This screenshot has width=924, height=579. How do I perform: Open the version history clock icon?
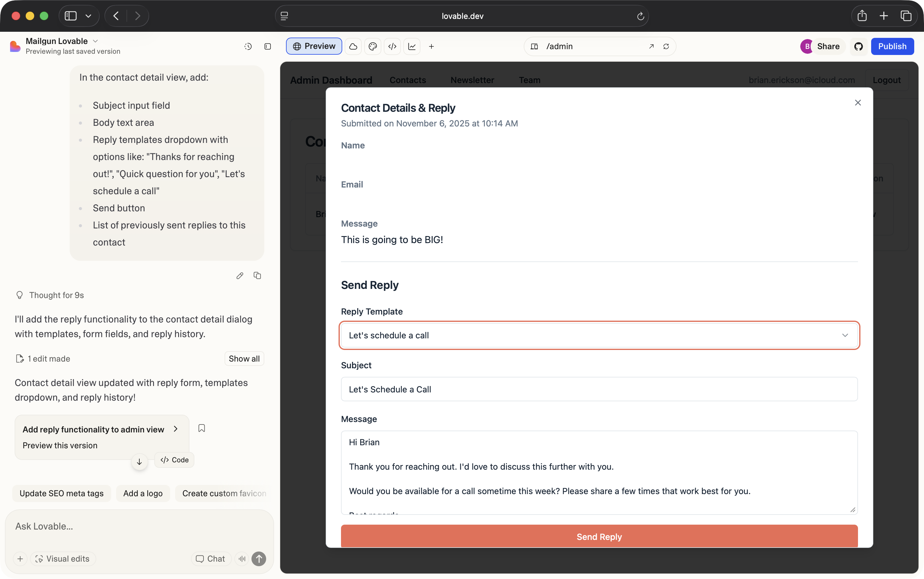pos(248,46)
